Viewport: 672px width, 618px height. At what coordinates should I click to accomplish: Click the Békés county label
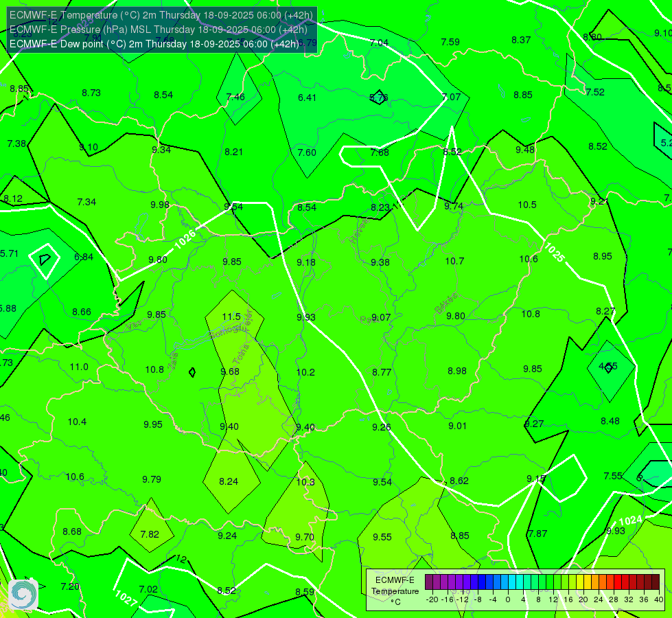(445, 304)
